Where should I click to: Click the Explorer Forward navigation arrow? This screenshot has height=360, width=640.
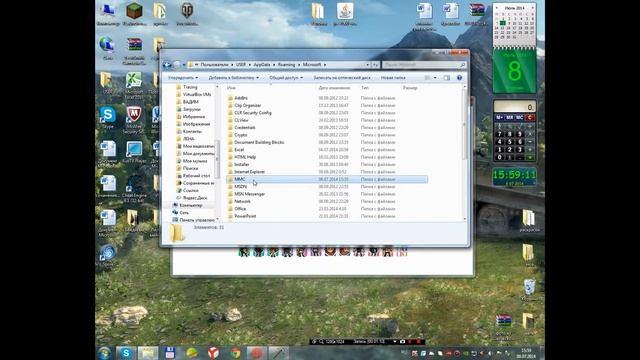(x=177, y=64)
